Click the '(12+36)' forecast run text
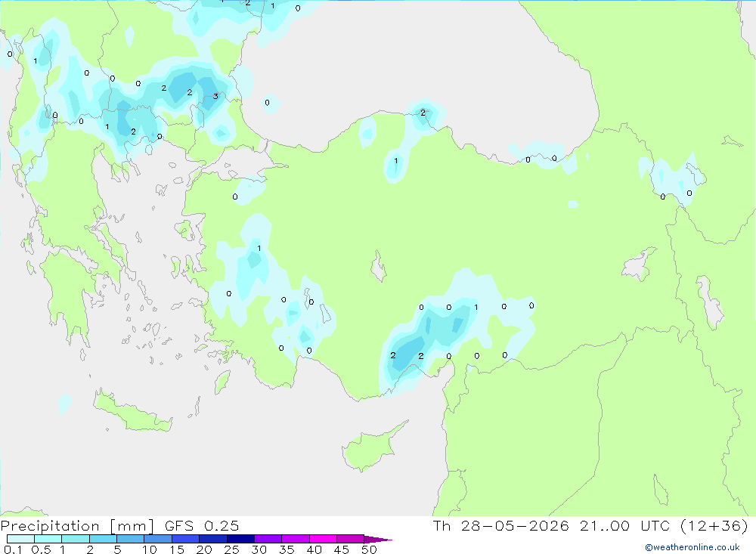This screenshot has width=756, height=554. tap(714, 526)
